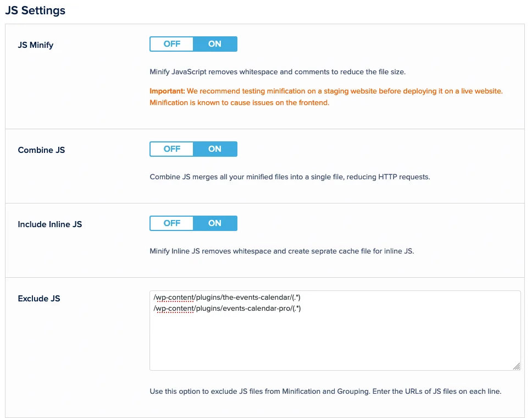Click the ON side of JS Minify
The height and width of the screenshot is (418, 532).
(x=215, y=44)
